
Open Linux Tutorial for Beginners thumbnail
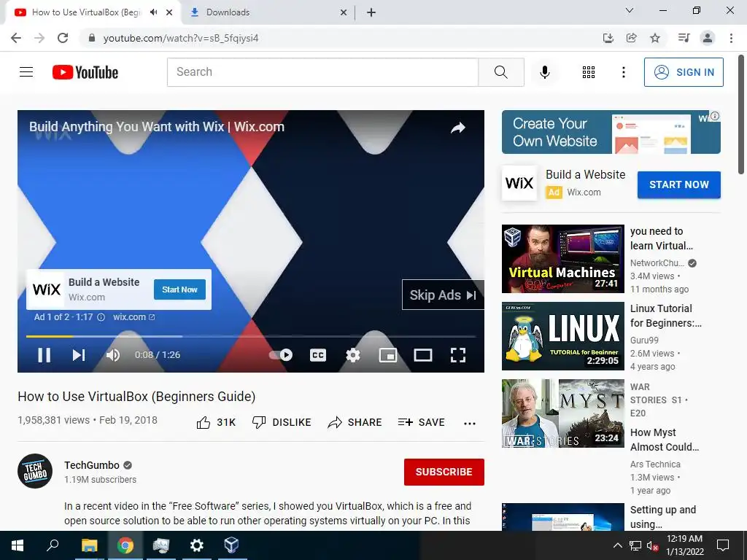pos(563,336)
